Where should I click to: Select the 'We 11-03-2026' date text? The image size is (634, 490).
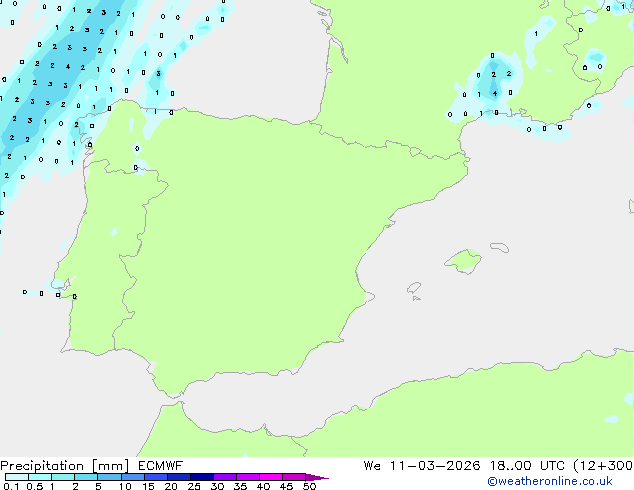point(422,466)
